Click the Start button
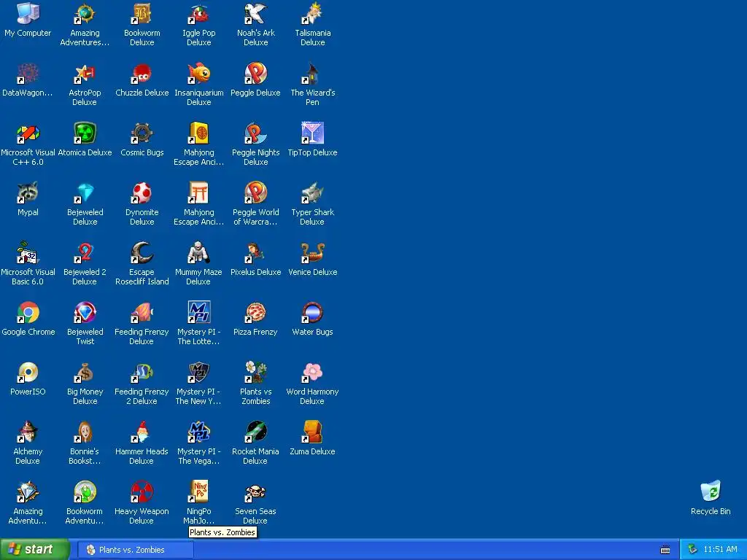The width and height of the screenshot is (747, 560). pyautogui.click(x=34, y=550)
